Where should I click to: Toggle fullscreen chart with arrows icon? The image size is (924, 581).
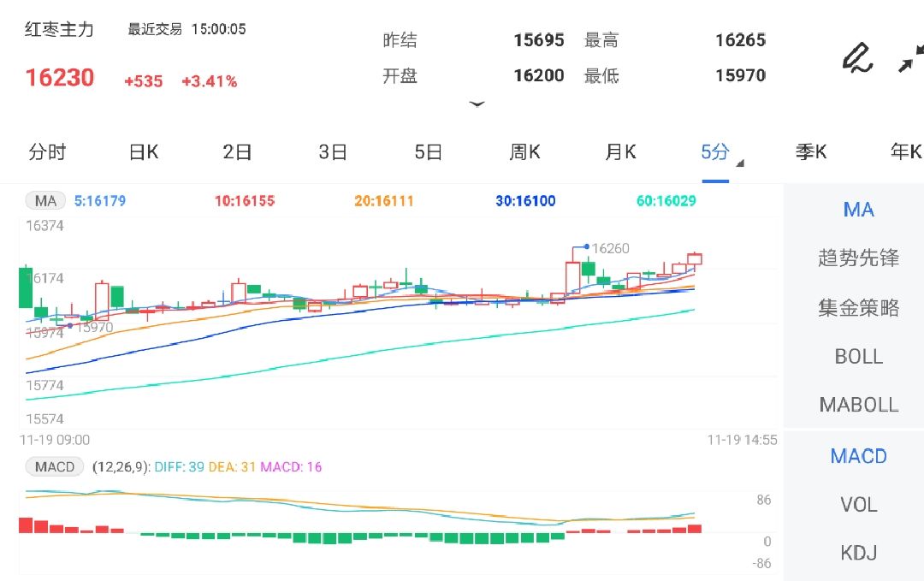(x=911, y=57)
